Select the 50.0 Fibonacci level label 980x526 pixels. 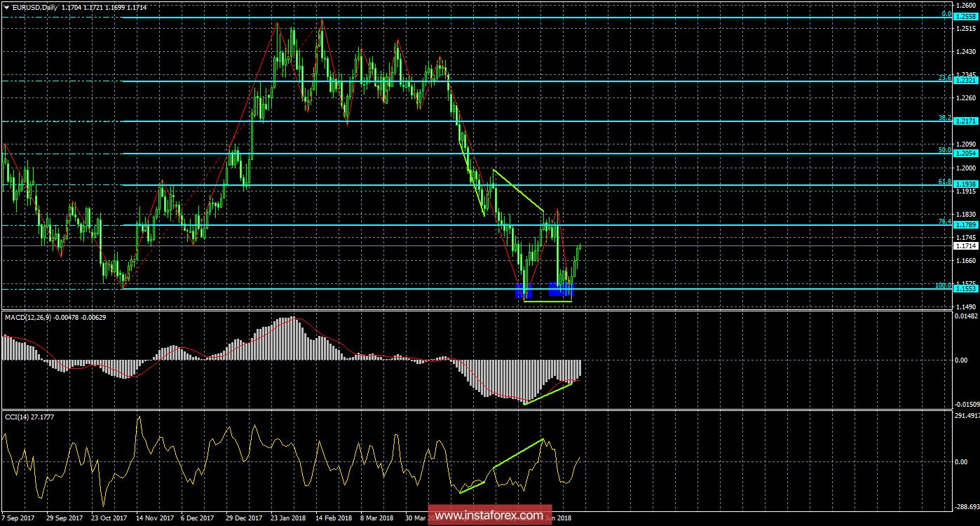[x=944, y=149]
